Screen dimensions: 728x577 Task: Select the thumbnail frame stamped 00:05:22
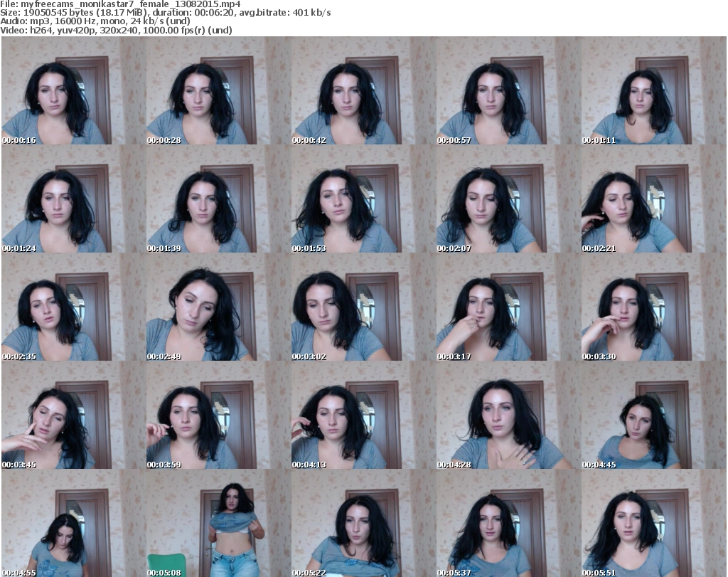(x=363, y=523)
